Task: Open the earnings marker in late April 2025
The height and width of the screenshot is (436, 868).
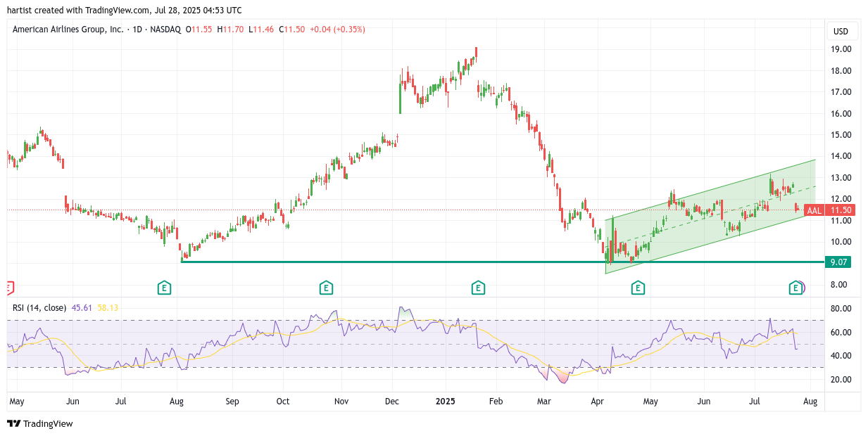Action: tap(638, 287)
